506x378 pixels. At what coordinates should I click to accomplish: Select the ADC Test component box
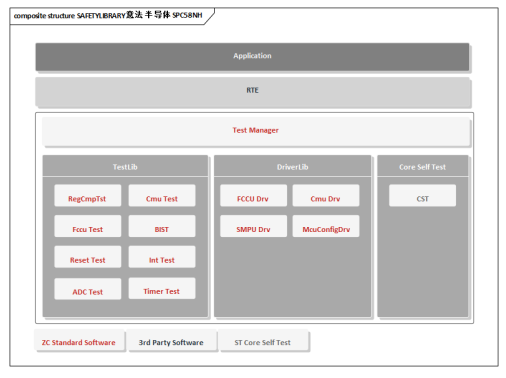88,289
